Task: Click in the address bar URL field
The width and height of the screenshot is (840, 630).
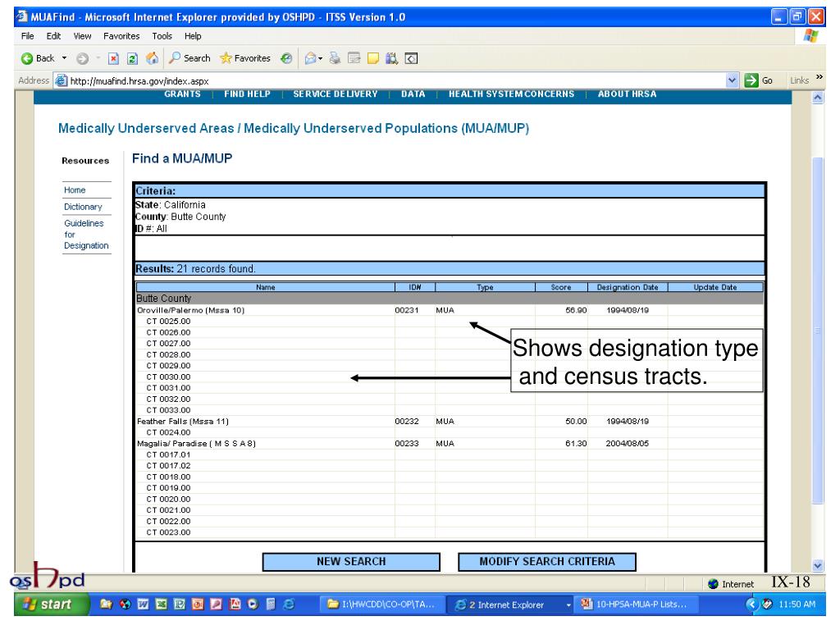Action: click(369, 80)
